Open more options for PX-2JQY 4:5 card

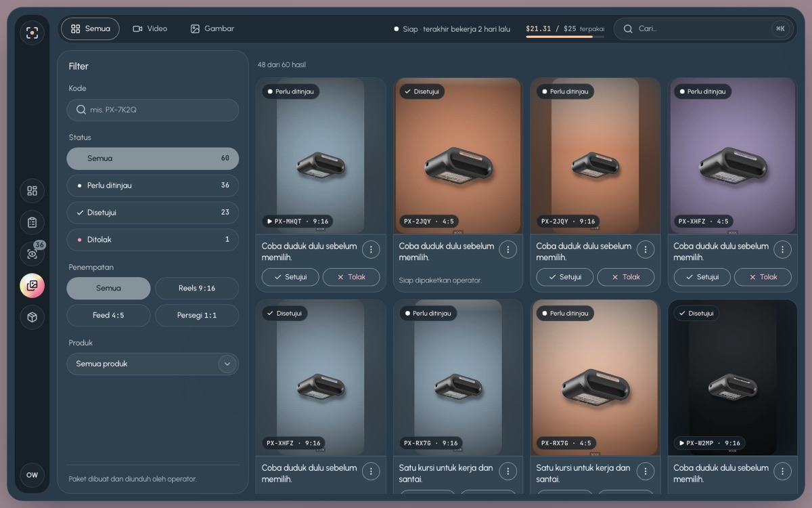pos(508,249)
